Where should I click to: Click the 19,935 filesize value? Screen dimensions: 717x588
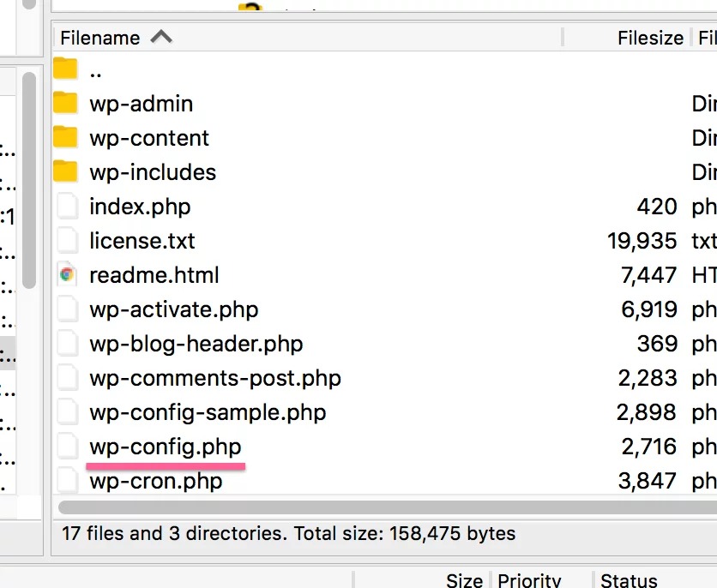point(642,241)
